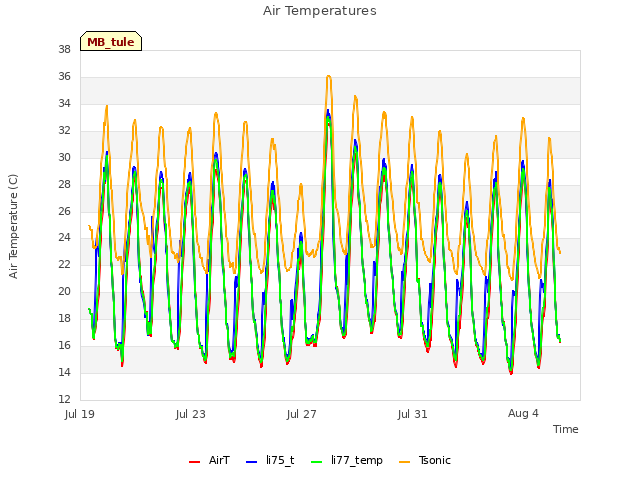
Task: Click the 14 y-axis tick label
Action: pyautogui.click(x=64, y=372)
